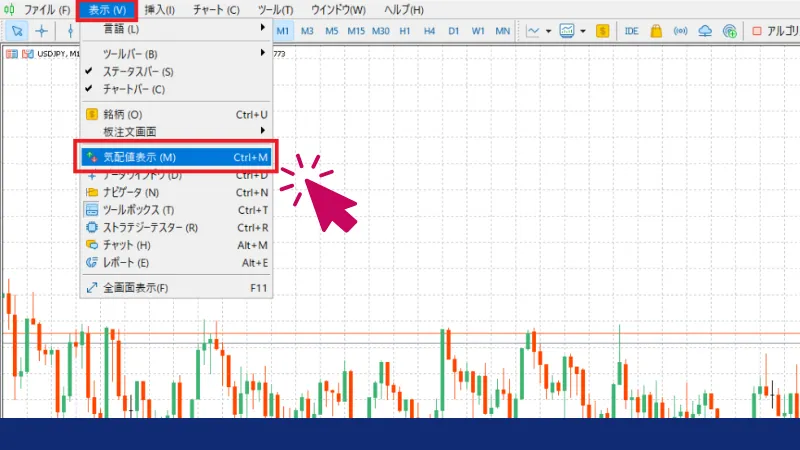Select the crosshair tool

[x=42, y=31]
